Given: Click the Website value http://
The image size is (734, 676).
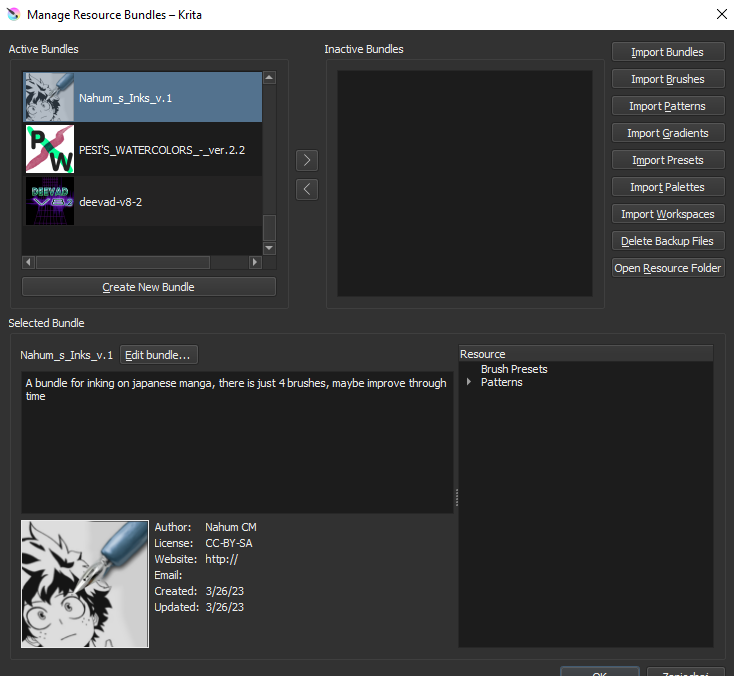Looking at the screenshot, I should (221, 559).
